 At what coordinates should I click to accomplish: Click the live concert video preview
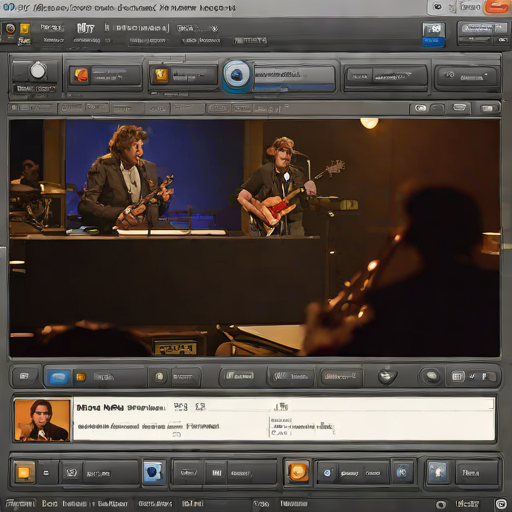coord(255,238)
